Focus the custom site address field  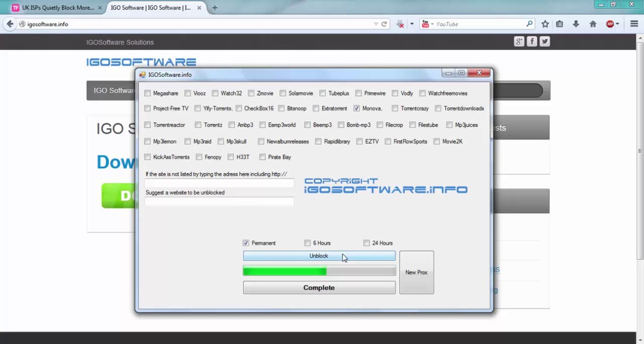(x=219, y=183)
